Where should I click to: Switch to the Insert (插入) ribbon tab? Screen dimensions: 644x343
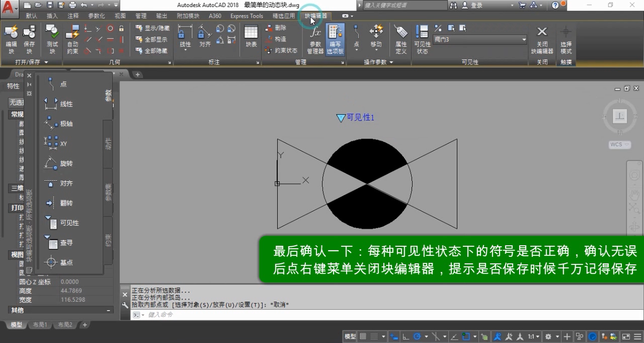pos(52,16)
